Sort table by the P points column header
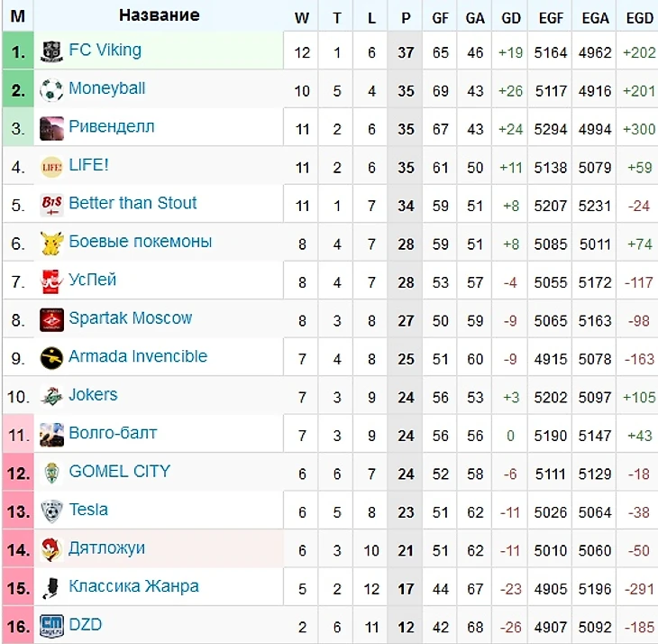658x644 pixels. [406, 18]
